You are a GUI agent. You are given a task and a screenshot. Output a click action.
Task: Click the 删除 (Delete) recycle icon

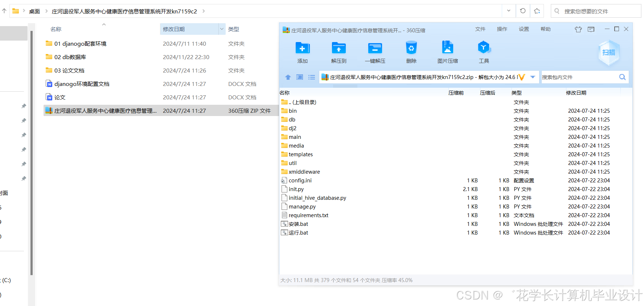[x=411, y=48]
